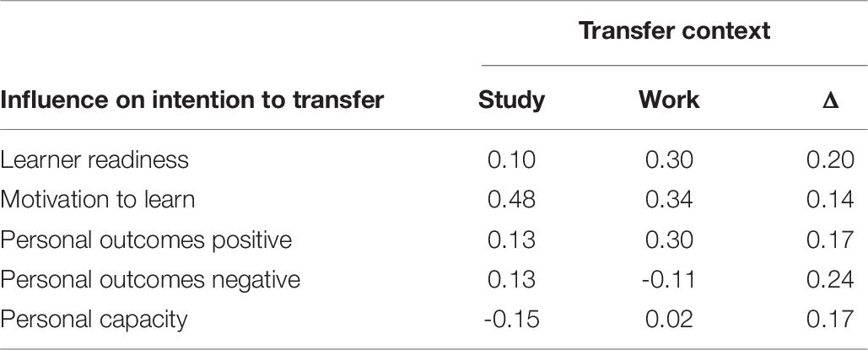Click the 0.30 Work value for Learner readiness
Screen dimensions: 868x350
coord(669,160)
